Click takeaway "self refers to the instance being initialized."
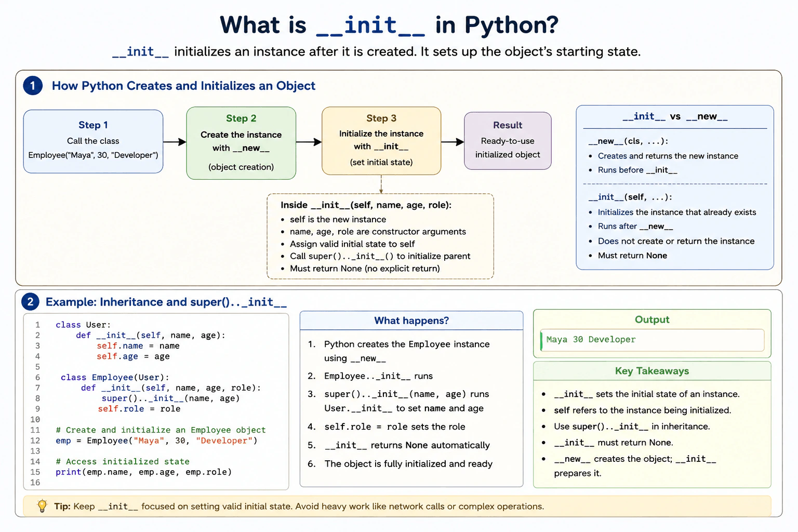798x532 pixels. coord(643,410)
